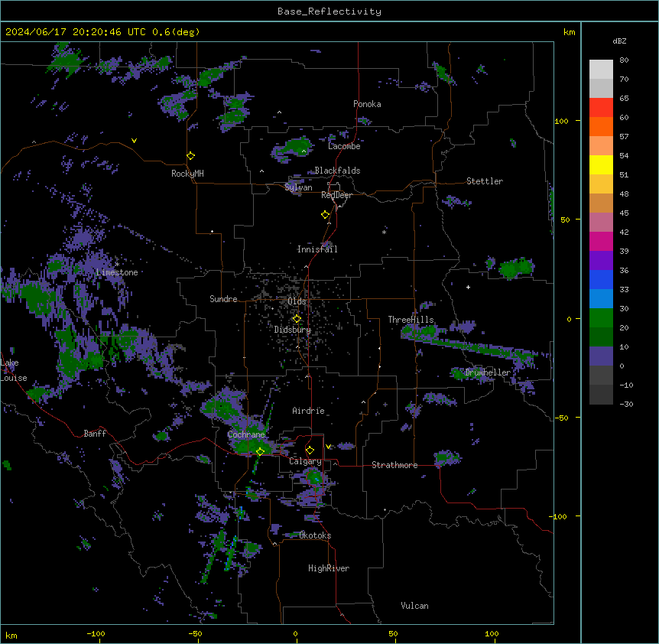This screenshot has height=644, width=659.
Task: Pick the purple swatch between 39 and 36
Action: (x=601, y=261)
